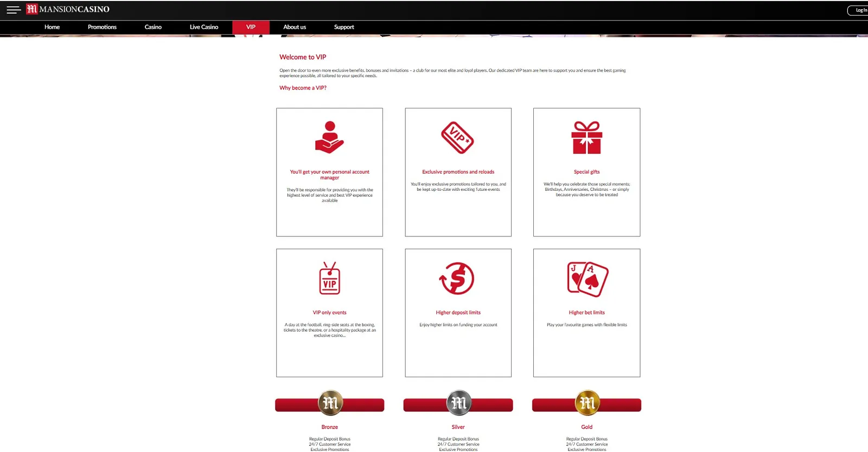Image resolution: width=868 pixels, height=452 pixels.
Task: Select the Gold tier medallion
Action: pyautogui.click(x=587, y=403)
